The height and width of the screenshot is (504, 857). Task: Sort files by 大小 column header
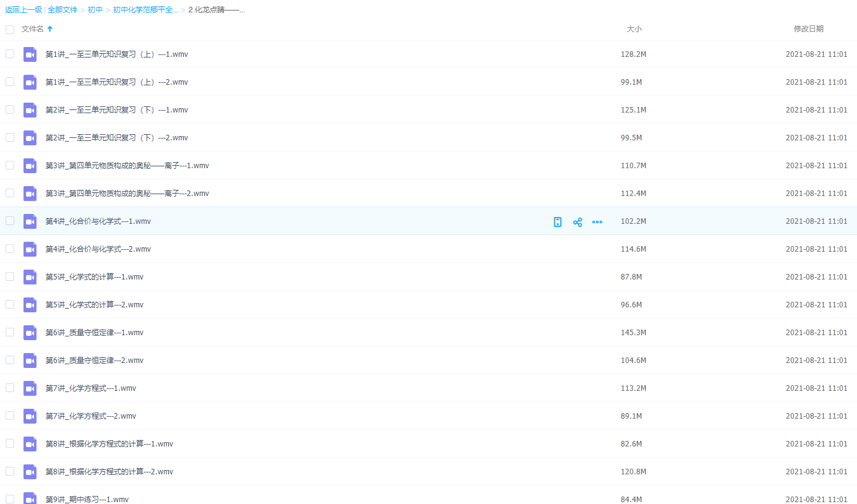tap(634, 29)
